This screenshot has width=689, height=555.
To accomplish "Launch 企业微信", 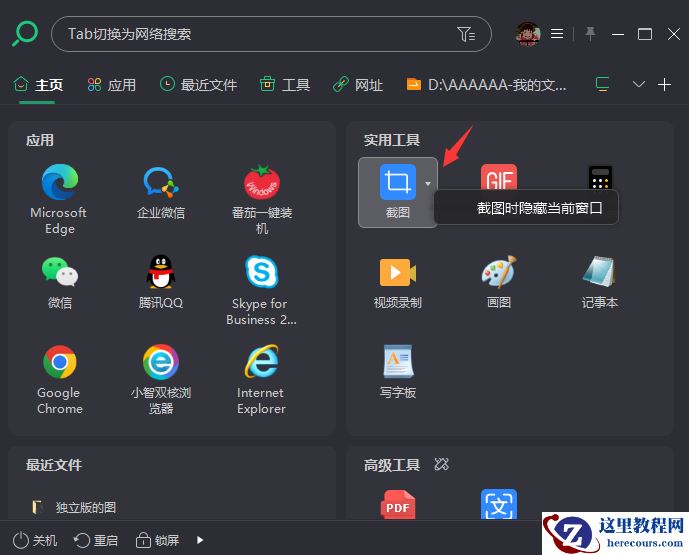I will (161, 192).
